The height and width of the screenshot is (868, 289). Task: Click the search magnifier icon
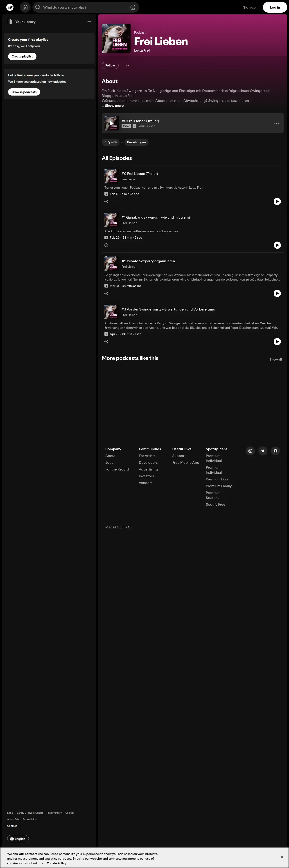coord(38,7)
